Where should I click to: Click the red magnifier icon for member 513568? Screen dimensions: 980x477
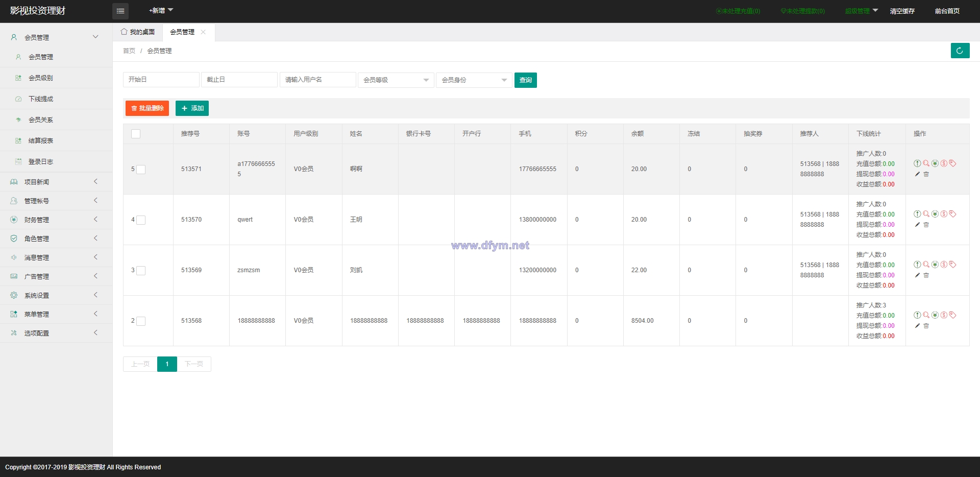[x=926, y=315]
